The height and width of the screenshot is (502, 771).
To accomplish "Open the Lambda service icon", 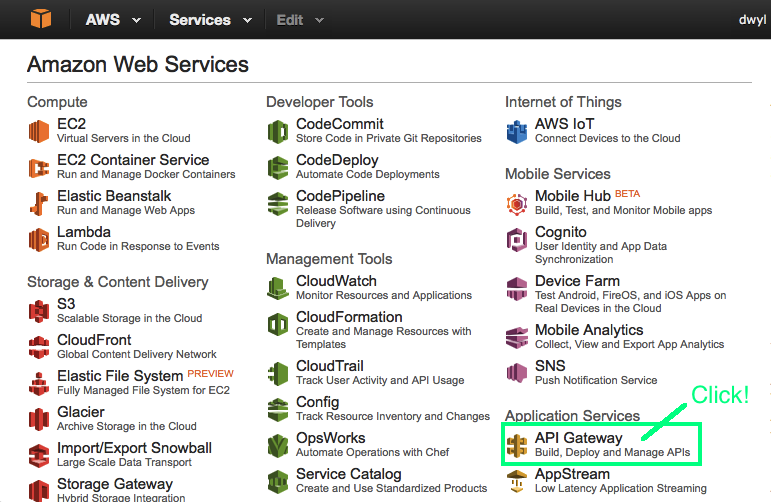I will point(39,240).
